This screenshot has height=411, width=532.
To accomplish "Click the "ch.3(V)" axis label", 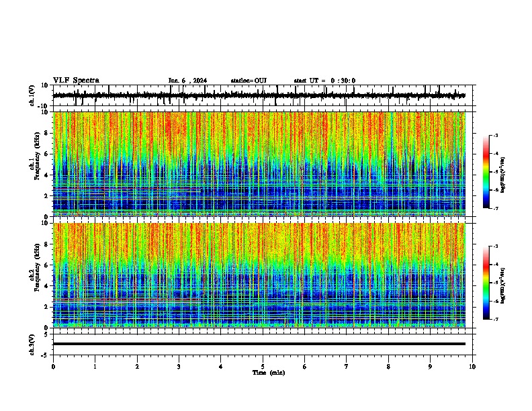I will tap(32, 345).
